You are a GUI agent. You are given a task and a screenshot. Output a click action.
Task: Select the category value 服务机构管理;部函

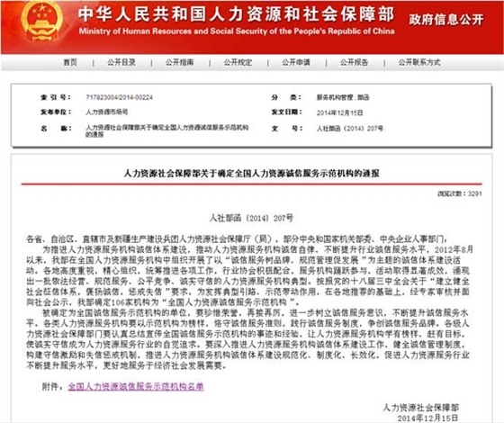[343, 97]
